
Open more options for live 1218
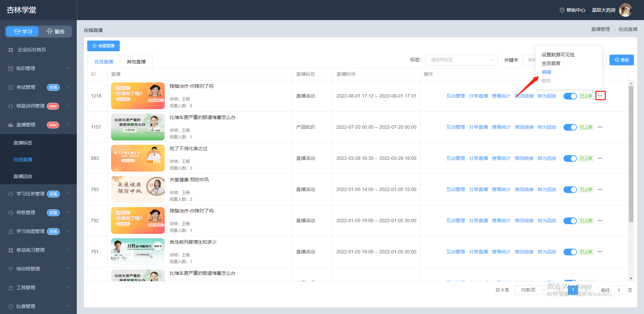600,96
